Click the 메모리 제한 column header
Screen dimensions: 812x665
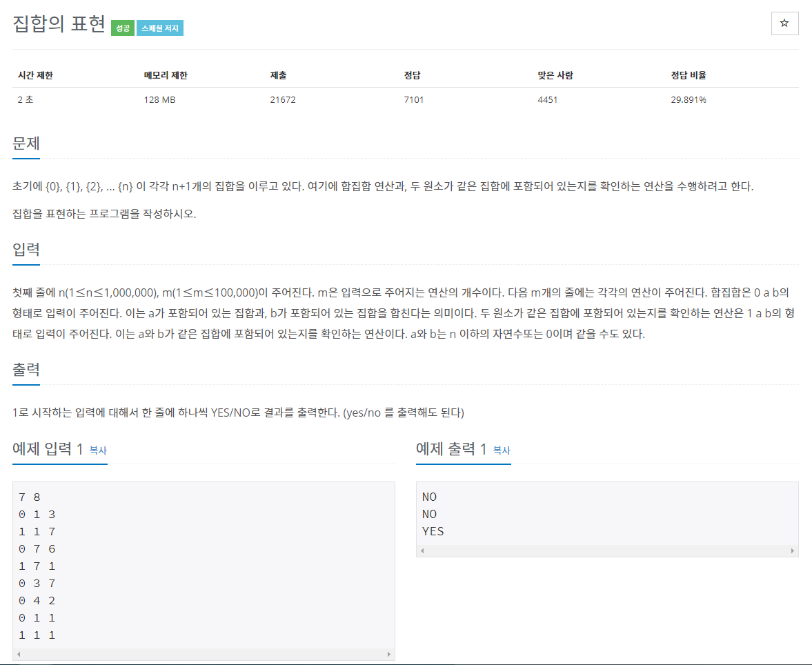point(166,76)
